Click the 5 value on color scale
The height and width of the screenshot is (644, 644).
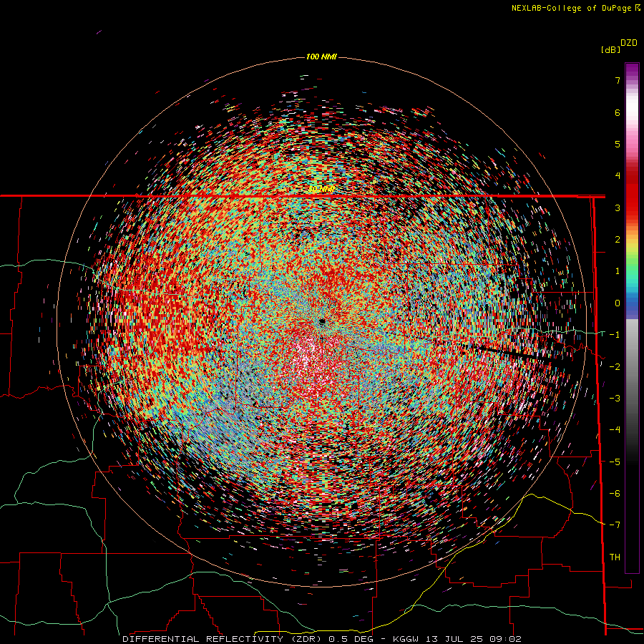[x=618, y=144]
